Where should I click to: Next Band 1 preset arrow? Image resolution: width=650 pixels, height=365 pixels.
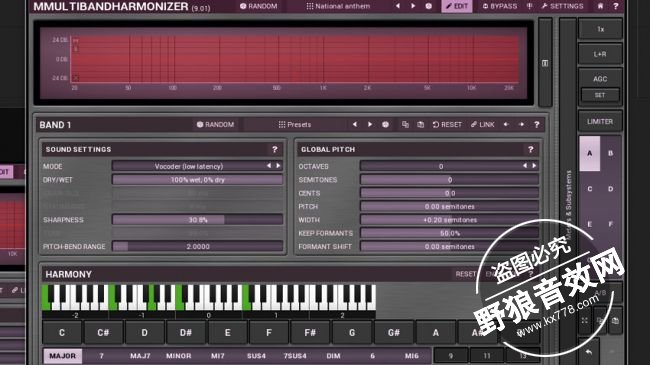pos(370,124)
